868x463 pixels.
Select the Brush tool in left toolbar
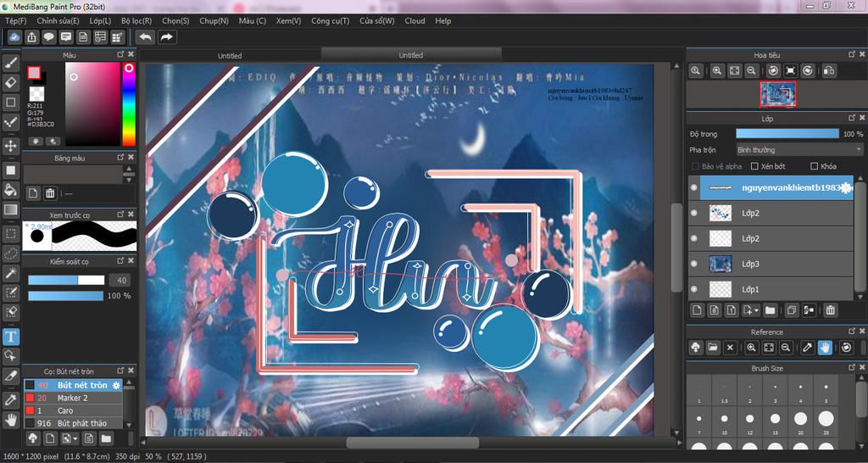pos(11,63)
